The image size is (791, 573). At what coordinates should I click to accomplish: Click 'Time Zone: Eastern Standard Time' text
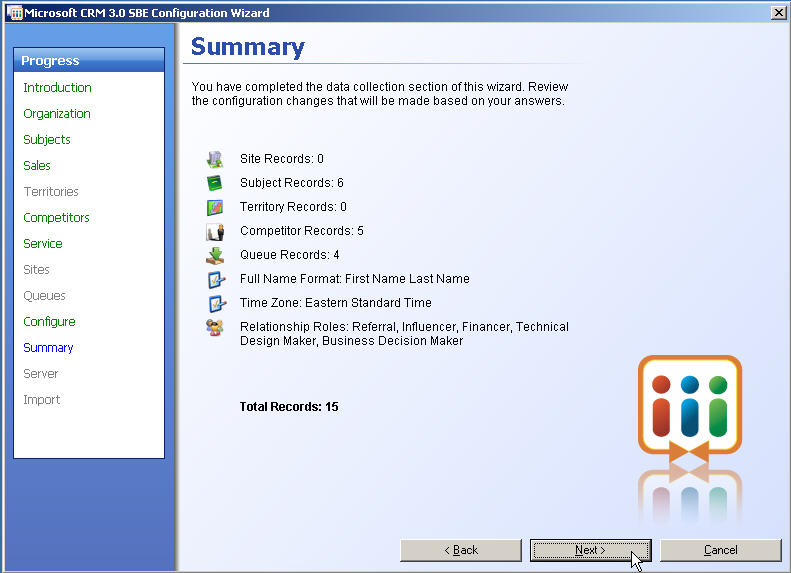336,303
